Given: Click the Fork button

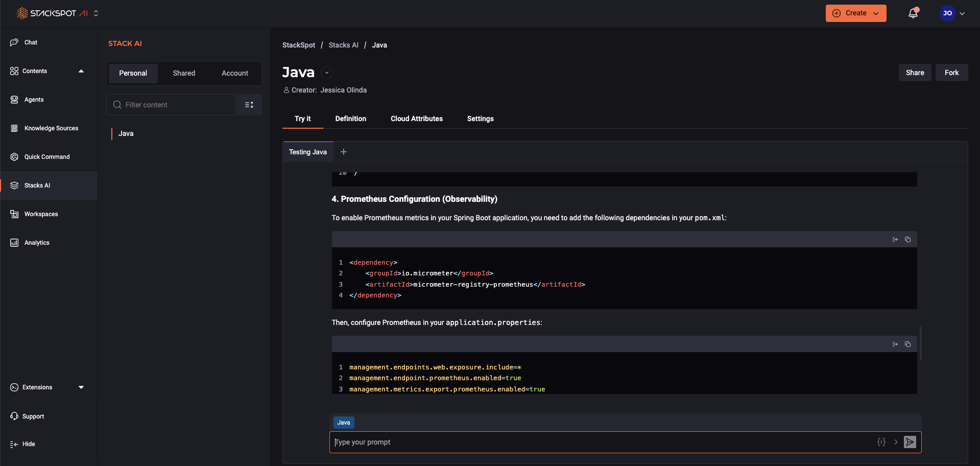Looking at the screenshot, I should (952, 73).
